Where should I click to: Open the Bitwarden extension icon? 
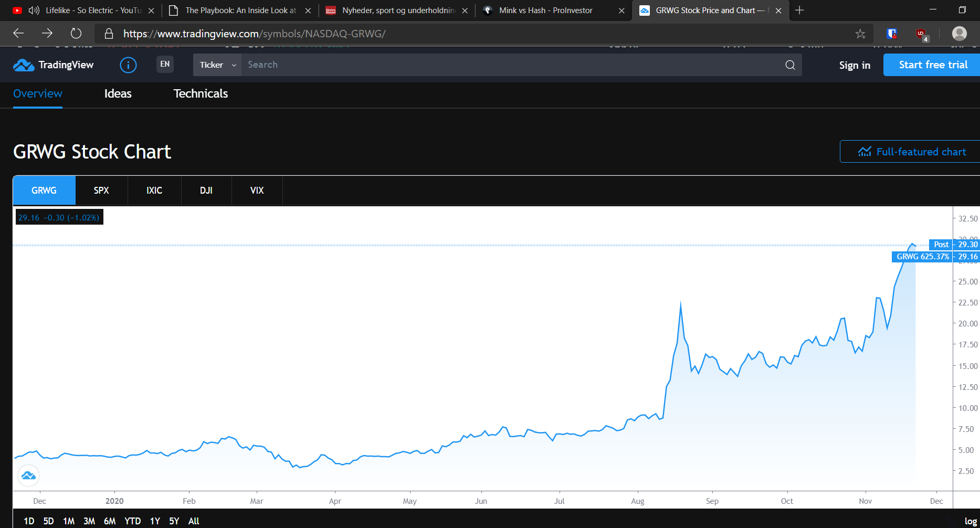892,34
